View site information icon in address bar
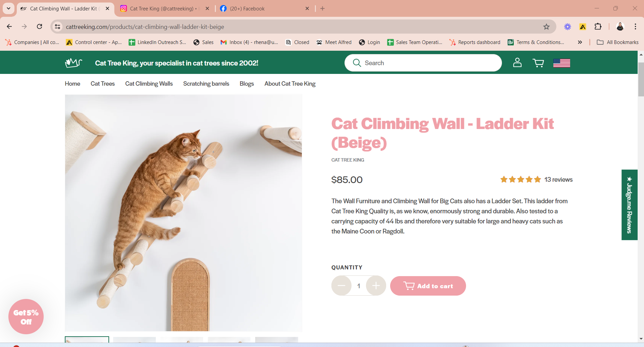 coord(58,27)
